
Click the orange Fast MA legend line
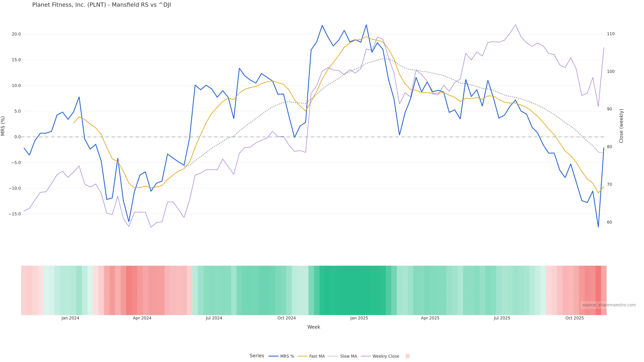(x=302, y=356)
